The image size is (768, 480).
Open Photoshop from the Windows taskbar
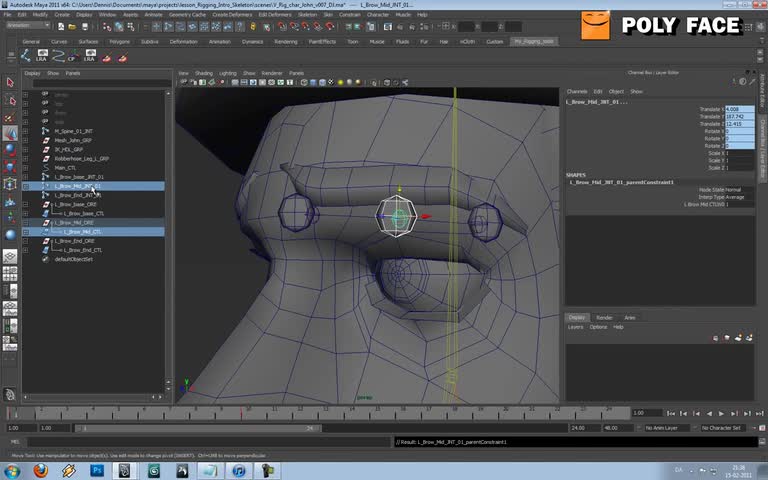(x=97, y=470)
